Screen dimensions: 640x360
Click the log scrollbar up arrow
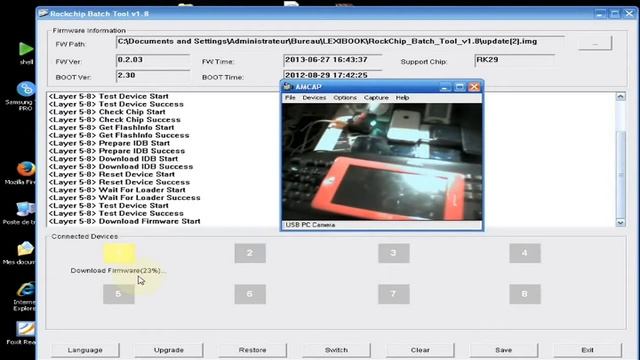click(620, 97)
